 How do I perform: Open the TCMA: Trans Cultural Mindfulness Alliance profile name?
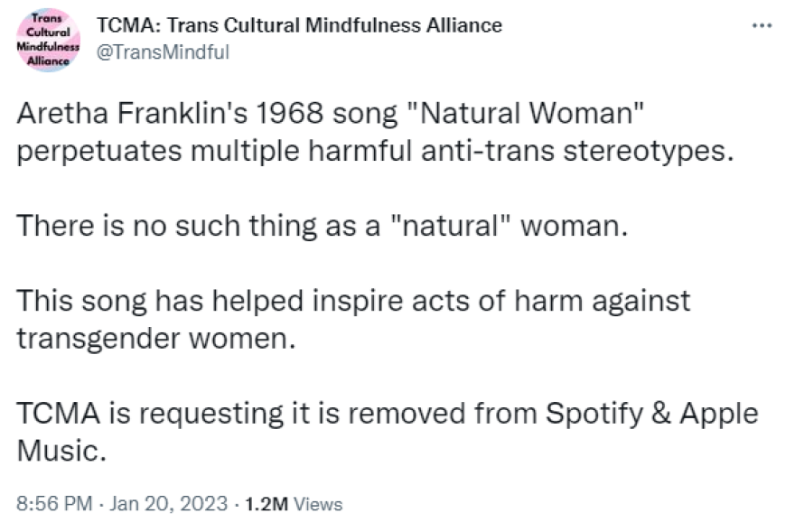[x=298, y=25]
